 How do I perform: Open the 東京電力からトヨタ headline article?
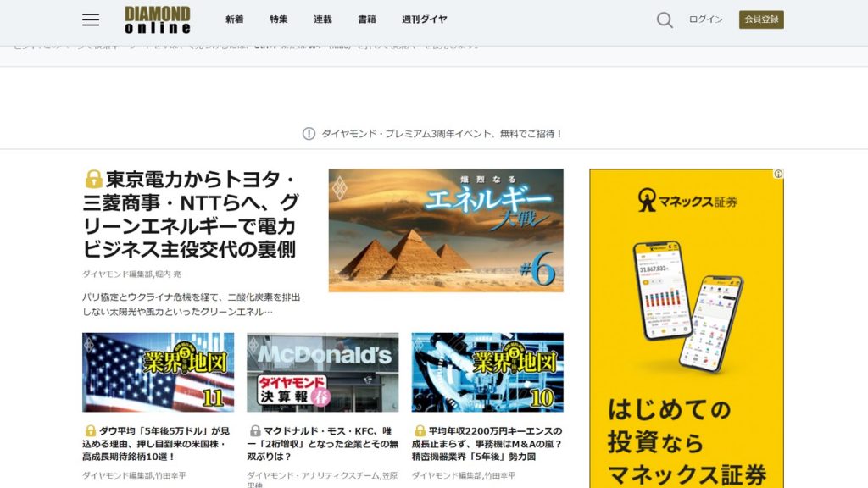click(191, 214)
